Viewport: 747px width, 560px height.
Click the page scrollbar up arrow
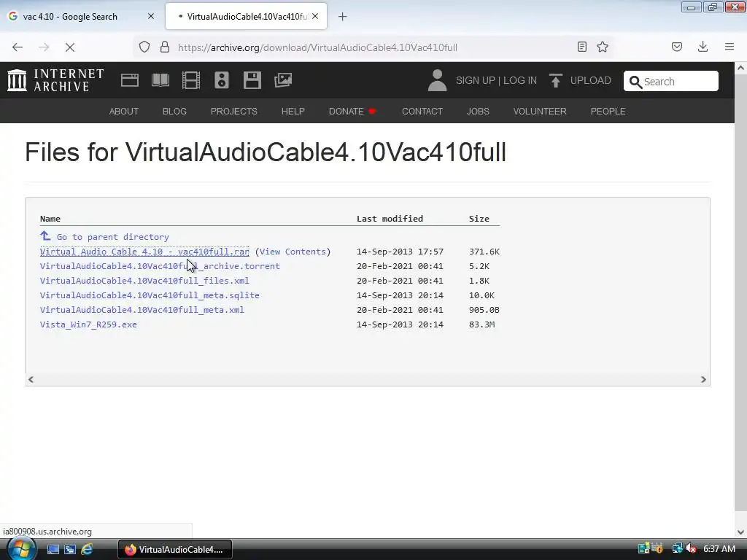point(740,68)
